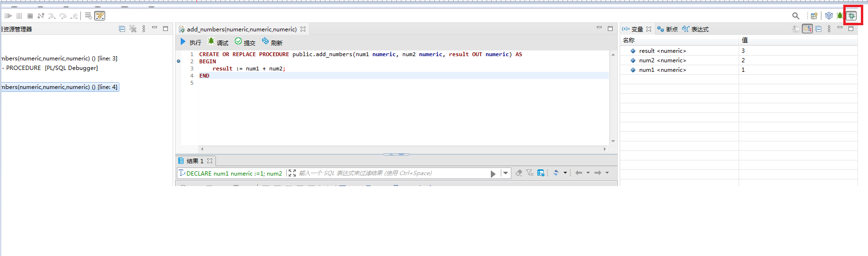Select the num2 variable row
868x256 pixels.
(662, 60)
